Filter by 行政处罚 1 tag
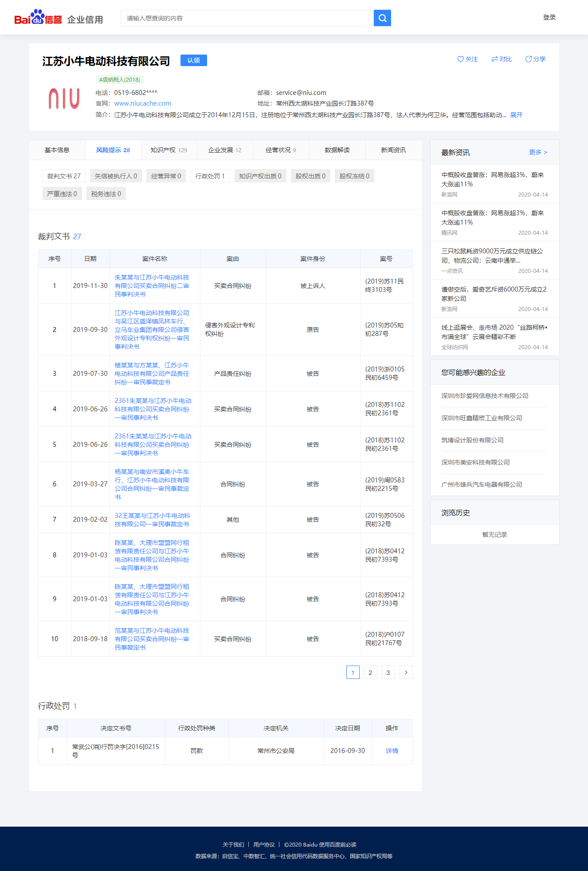 [x=210, y=176]
